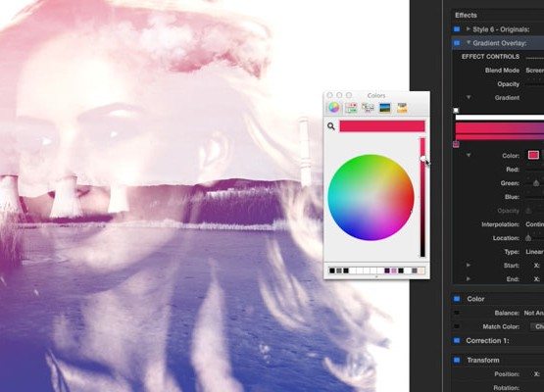The width and height of the screenshot is (544, 392).
Task: Toggle the Gradient Overlay effect checkbox
Action: coord(457,43)
